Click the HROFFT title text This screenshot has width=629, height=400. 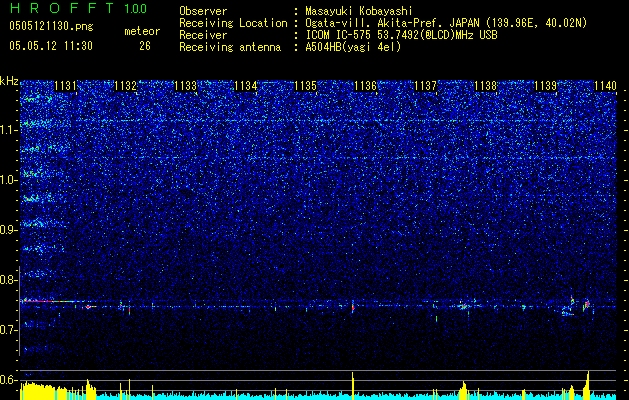click(63, 8)
